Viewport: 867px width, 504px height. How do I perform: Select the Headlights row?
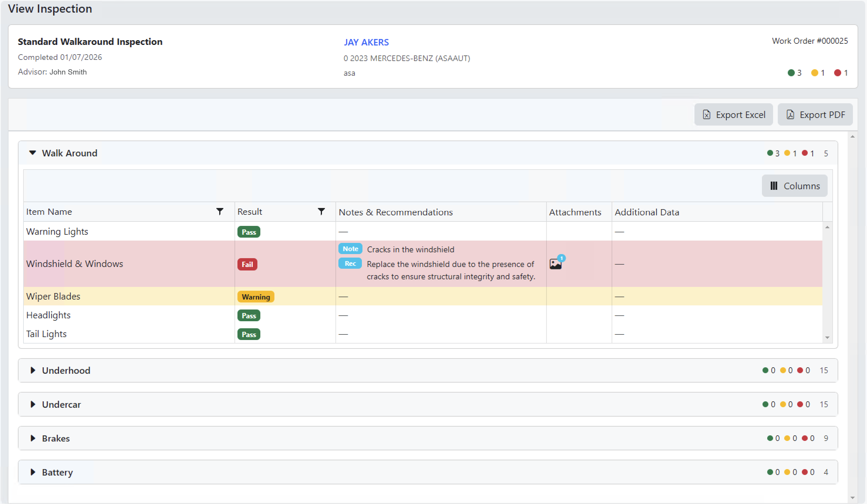click(x=423, y=315)
